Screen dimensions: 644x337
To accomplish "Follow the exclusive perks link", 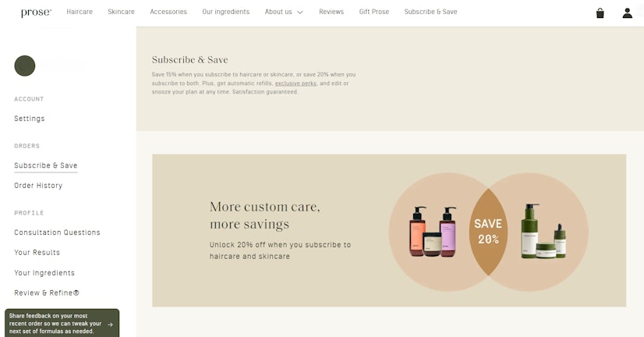I will tap(295, 83).
